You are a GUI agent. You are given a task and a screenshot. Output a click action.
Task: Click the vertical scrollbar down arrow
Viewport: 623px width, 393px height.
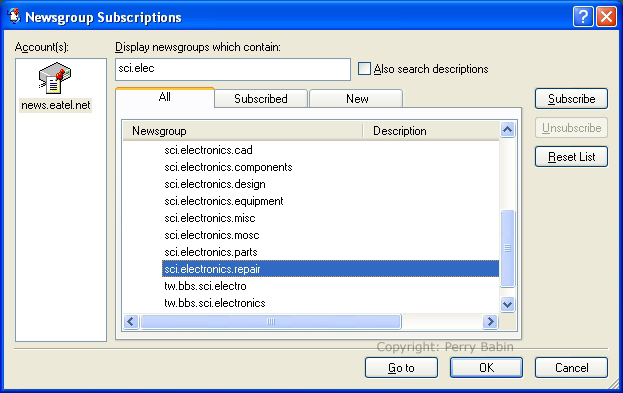click(x=507, y=305)
